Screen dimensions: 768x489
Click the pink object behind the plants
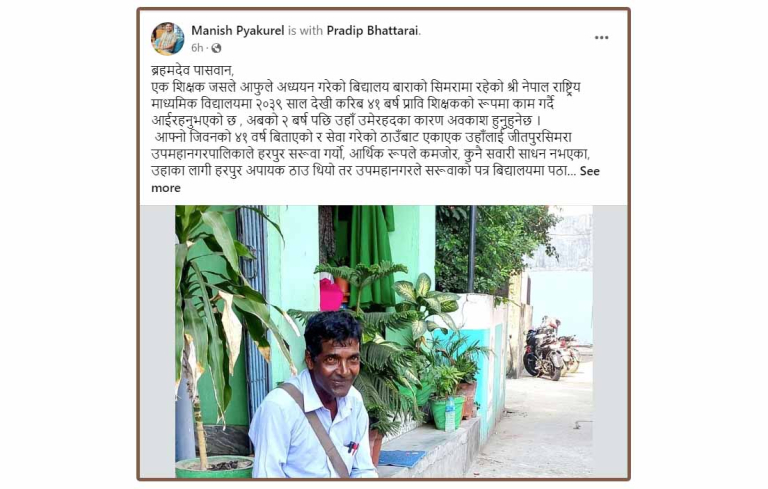331,295
